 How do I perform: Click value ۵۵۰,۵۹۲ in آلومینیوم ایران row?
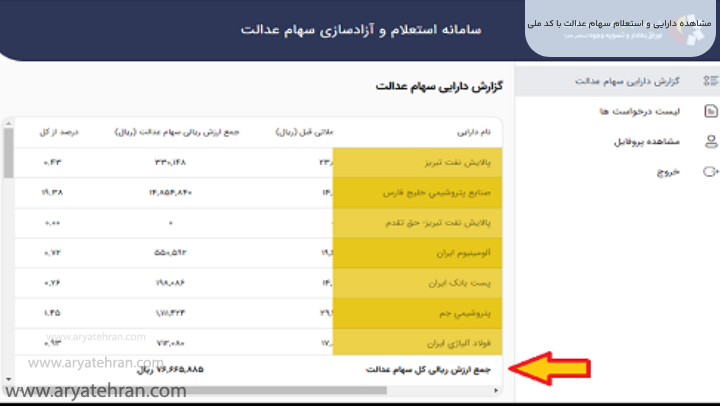[170, 253]
